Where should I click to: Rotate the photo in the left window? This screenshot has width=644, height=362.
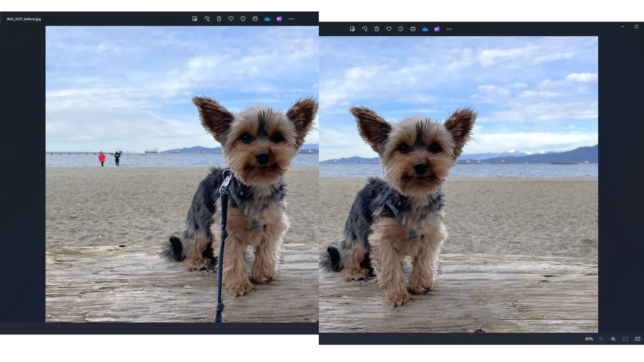point(207,19)
